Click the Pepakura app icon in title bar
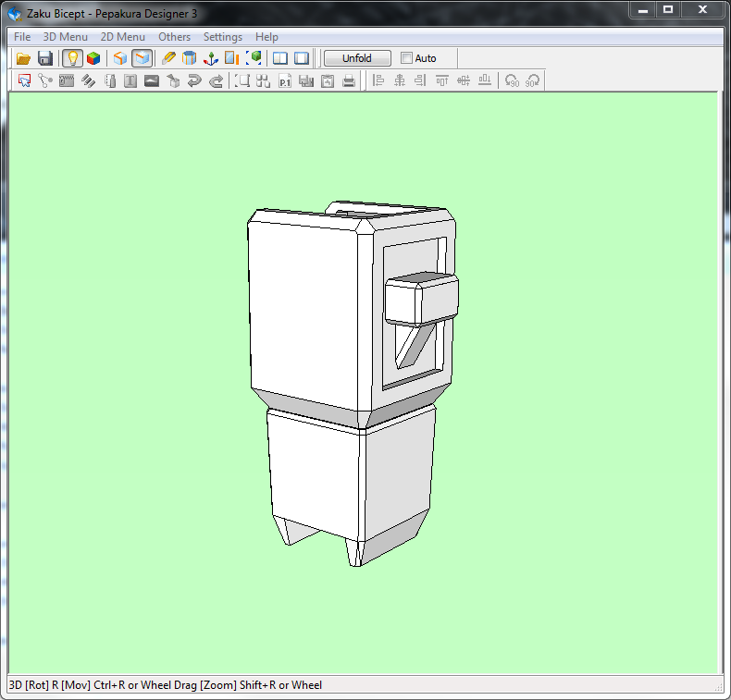This screenshot has width=731, height=700. (15, 14)
